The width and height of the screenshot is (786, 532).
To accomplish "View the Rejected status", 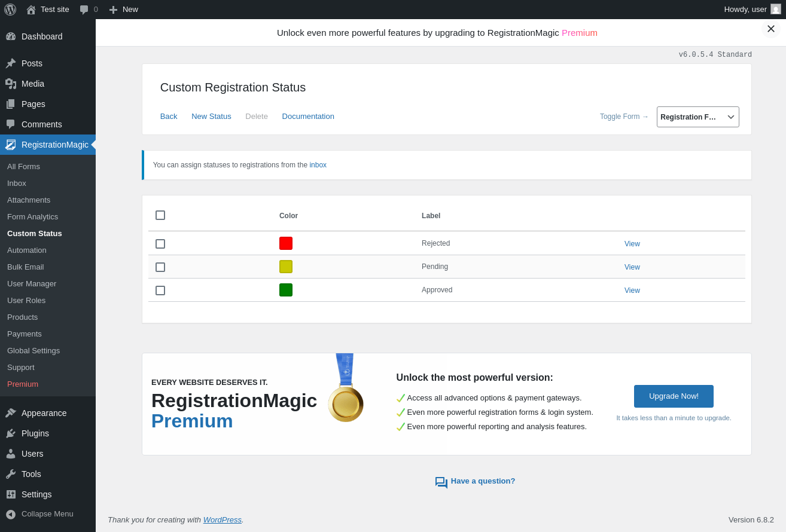I will (632, 244).
